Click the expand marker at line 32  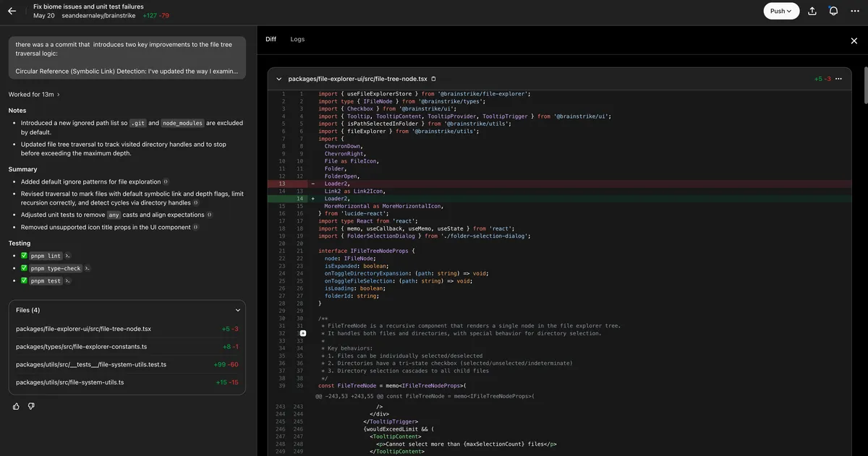(303, 333)
